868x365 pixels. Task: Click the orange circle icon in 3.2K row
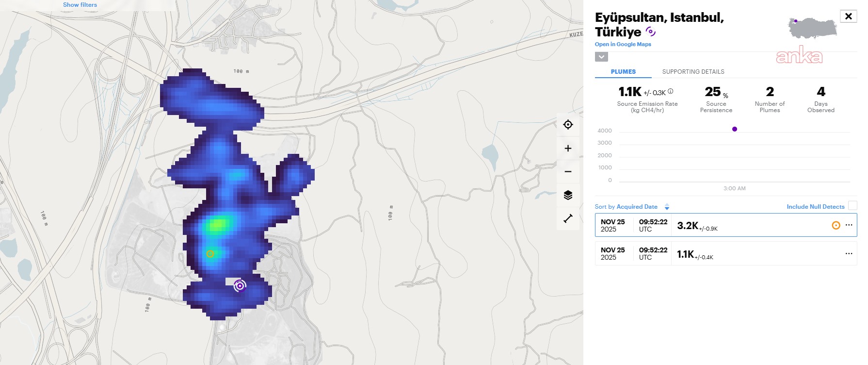(x=836, y=225)
